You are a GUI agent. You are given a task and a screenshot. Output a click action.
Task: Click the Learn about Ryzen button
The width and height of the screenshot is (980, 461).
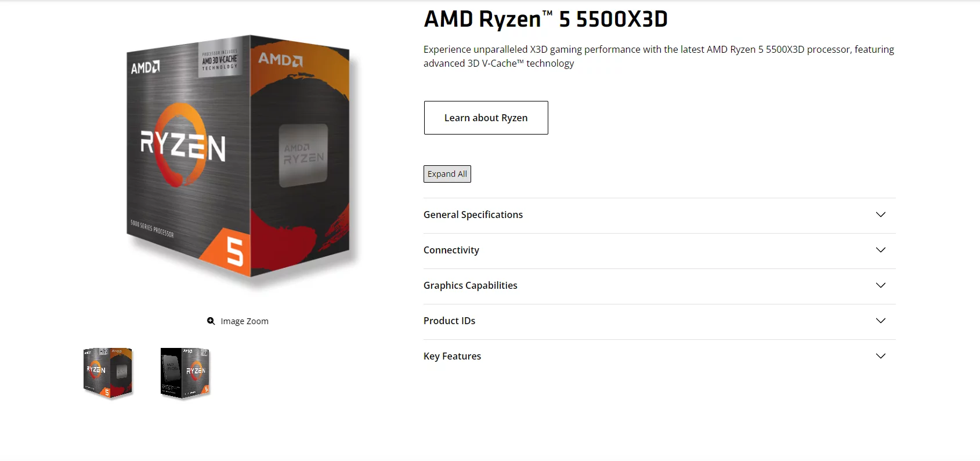tap(486, 118)
